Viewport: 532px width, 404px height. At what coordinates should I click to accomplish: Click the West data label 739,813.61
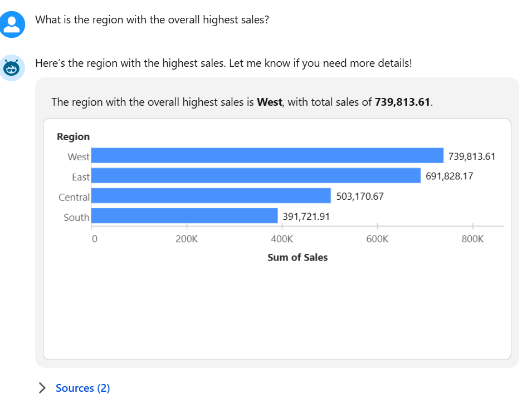[x=471, y=156]
